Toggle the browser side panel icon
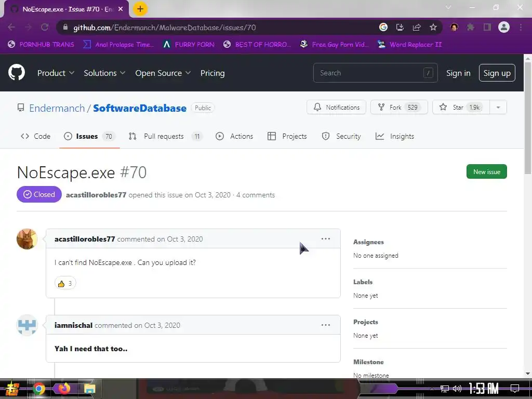The width and height of the screenshot is (532, 399). click(487, 27)
